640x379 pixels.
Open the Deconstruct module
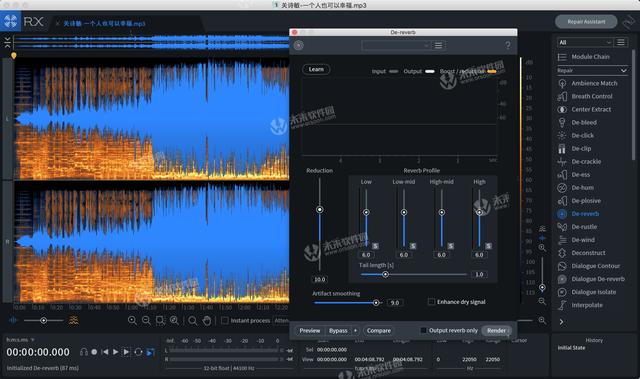(581, 253)
